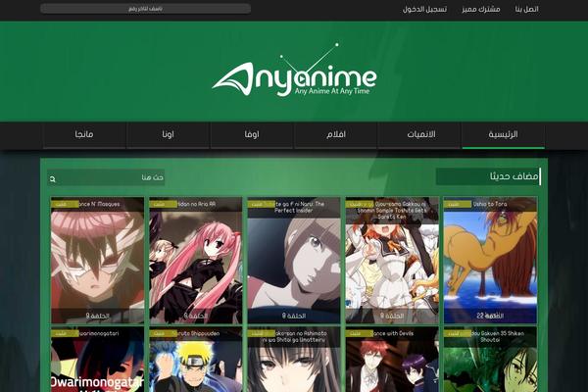
Task: Open the Hidan no Aria AA thumbnail
Action: tap(196, 260)
